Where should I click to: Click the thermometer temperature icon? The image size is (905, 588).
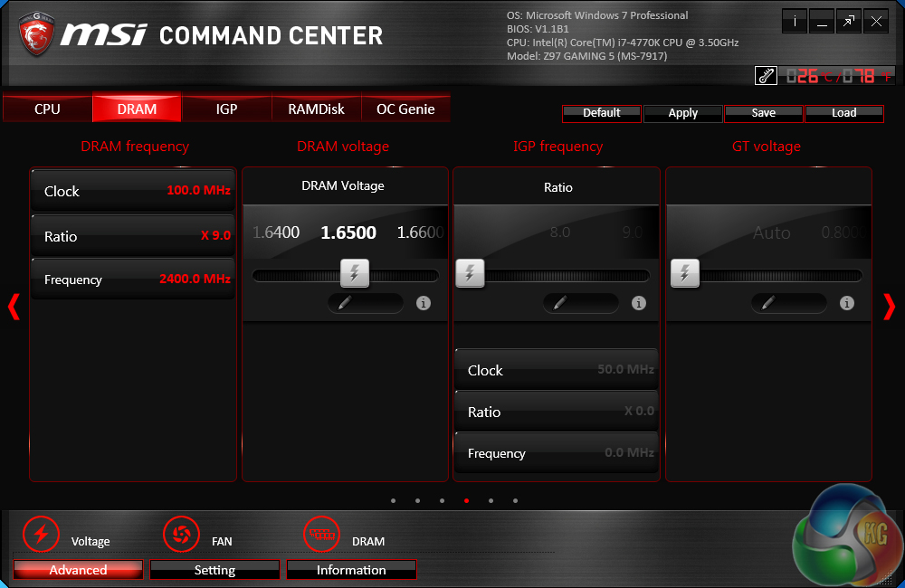point(766,76)
